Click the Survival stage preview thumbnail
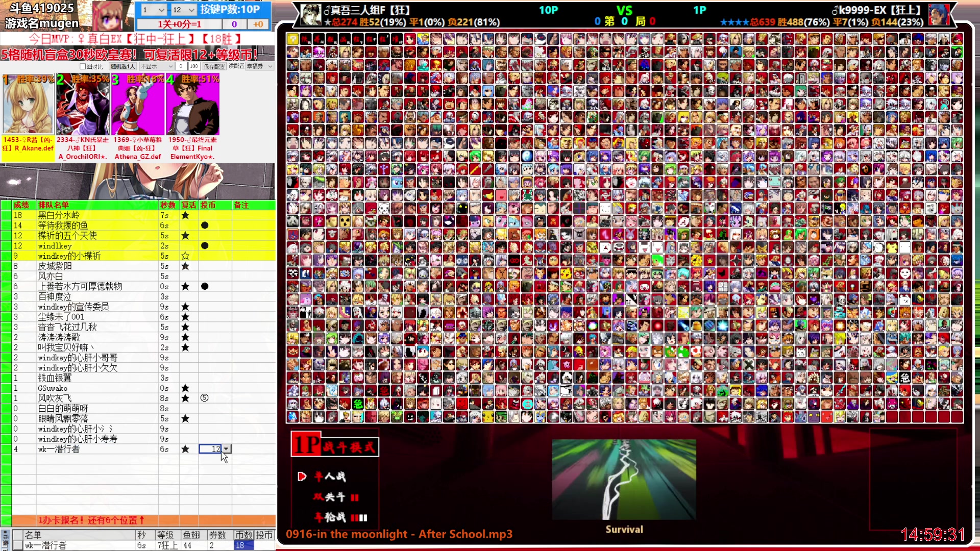The image size is (980, 551). [x=624, y=480]
